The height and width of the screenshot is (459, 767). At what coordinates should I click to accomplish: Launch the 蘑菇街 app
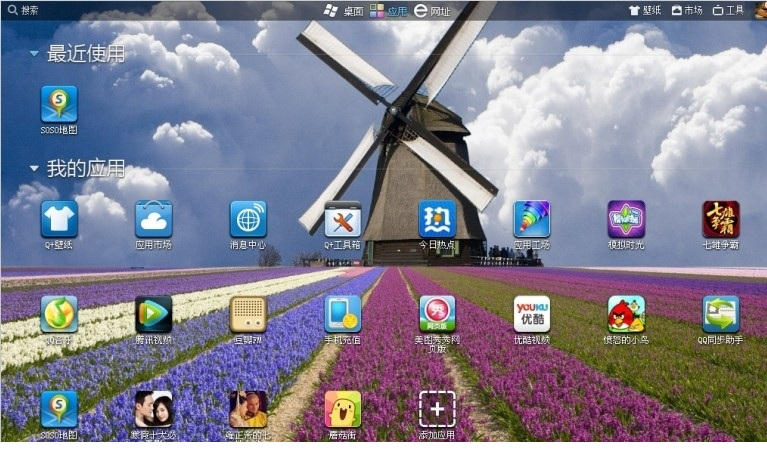coord(342,409)
